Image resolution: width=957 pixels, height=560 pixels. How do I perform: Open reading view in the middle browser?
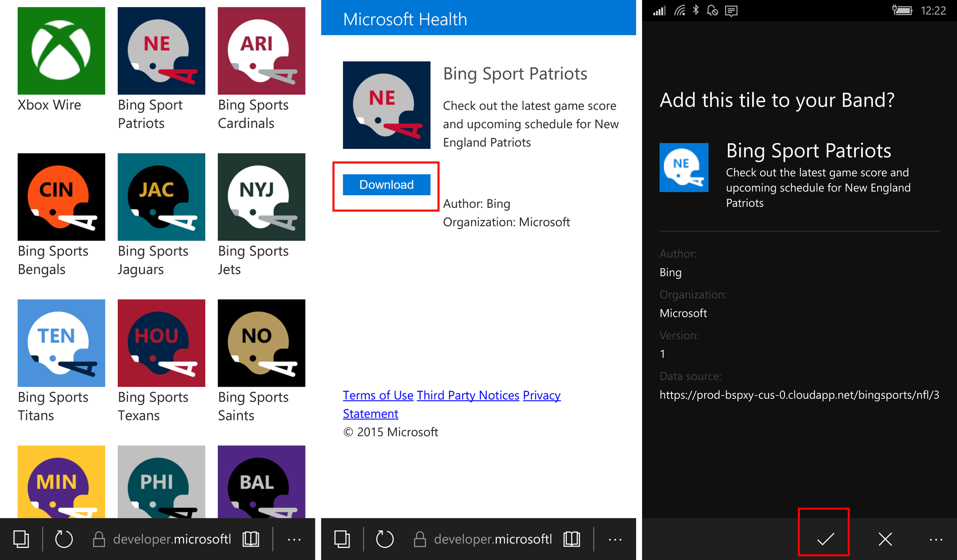coord(572,539)
